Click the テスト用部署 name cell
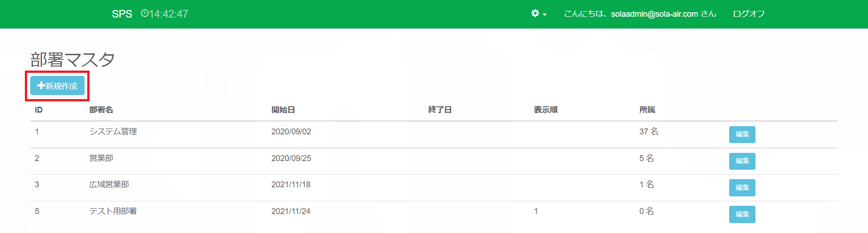The width and height of the screenshot is (868, 233). coord(113,211)
